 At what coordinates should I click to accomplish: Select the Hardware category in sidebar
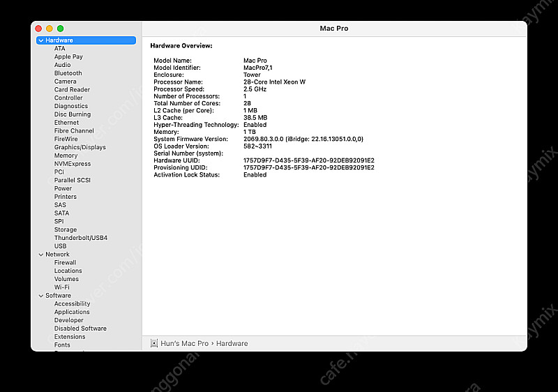click(x=86, y=40)
